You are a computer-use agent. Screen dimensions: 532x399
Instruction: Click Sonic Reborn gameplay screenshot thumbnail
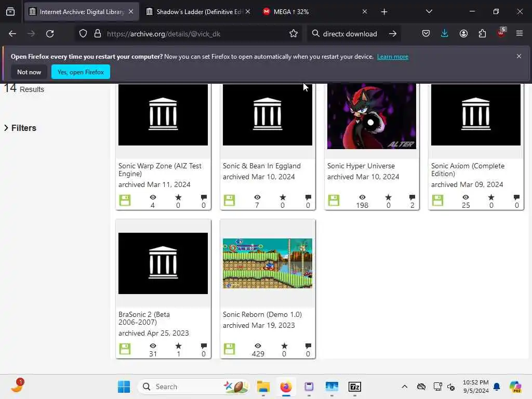click(x=268, y=263)
